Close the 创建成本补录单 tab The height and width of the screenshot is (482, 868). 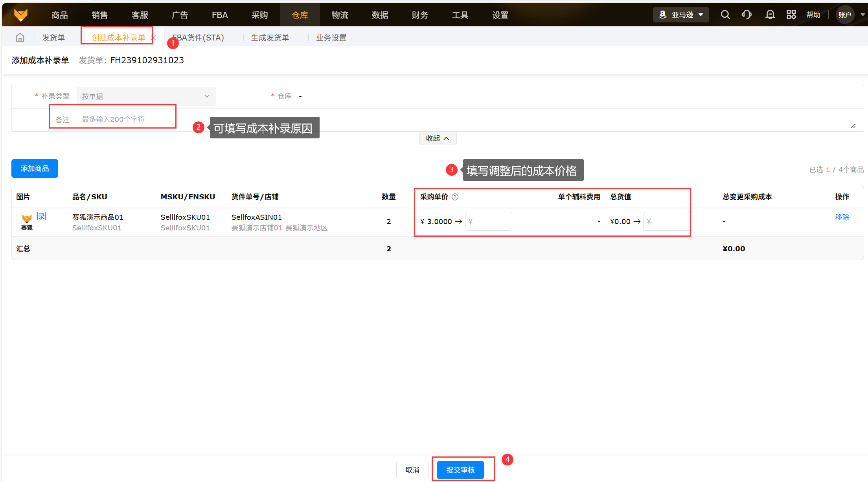coord(154,38)
